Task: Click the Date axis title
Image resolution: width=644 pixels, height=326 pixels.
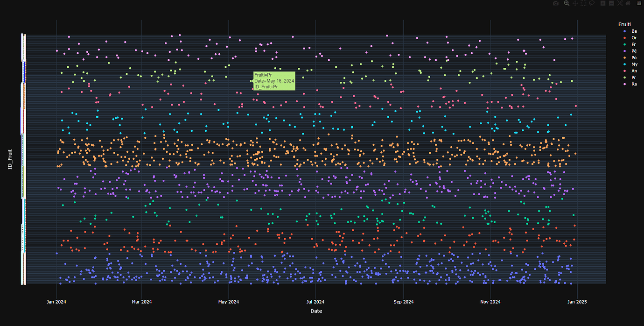Action: pos(315,311)
